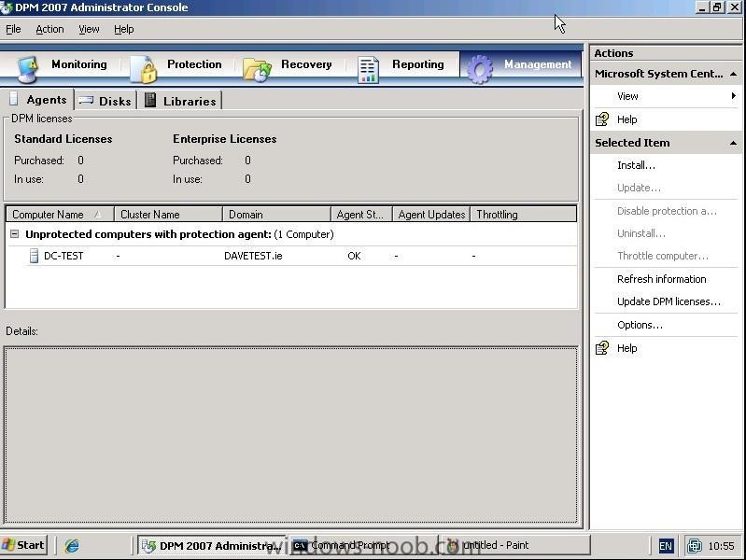This screenshot has width=746, height=560.
Task: Open Options... from the Actions pane
Action: pos(640,325)
